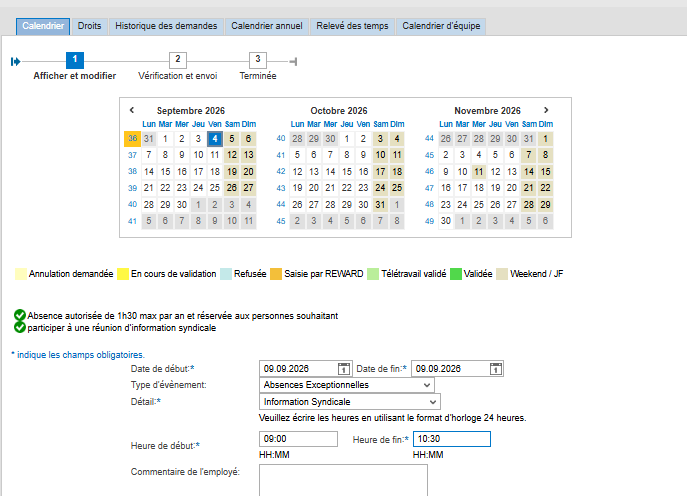Switch to the Droits tab
Image resolution: width=687 pixels, height=496 pixels.
(89, 26)
